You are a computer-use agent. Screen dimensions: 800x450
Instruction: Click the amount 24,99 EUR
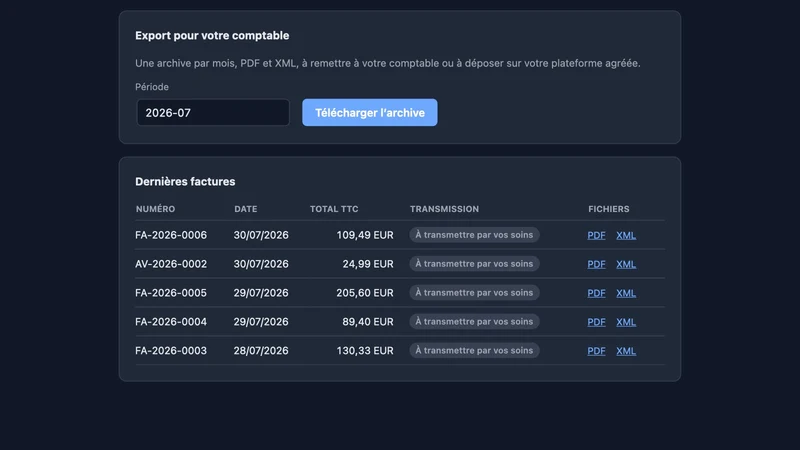368,264
